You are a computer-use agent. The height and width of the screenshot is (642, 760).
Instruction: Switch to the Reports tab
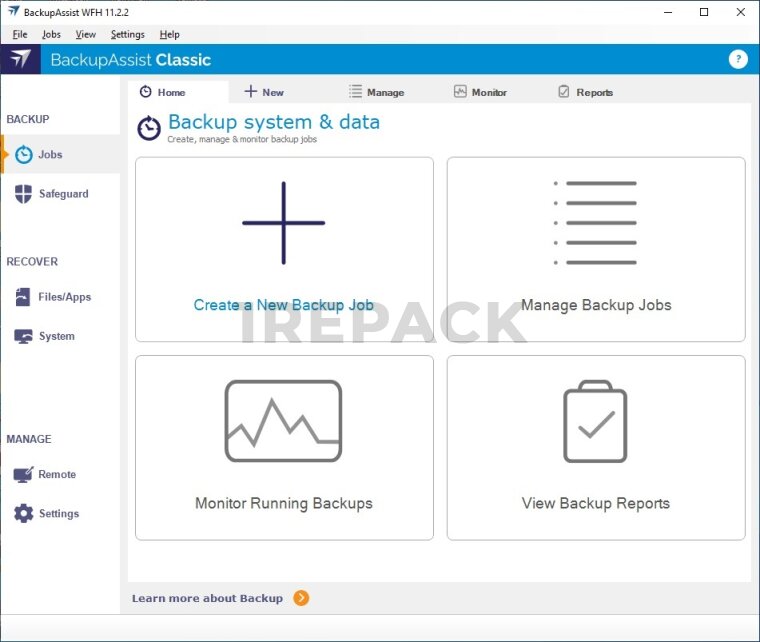[585, 92]
